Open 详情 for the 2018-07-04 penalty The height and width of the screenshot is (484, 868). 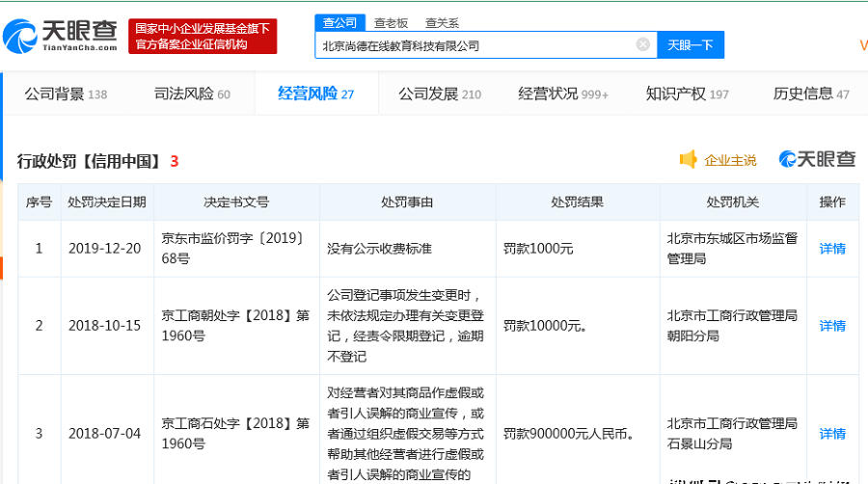[x=832, y=434]
